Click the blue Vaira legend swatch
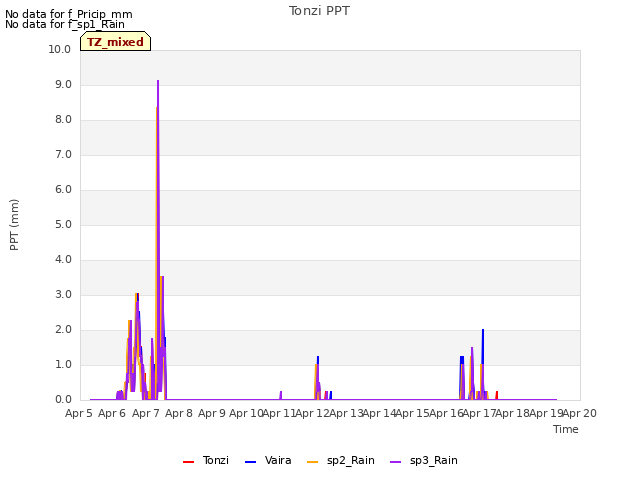This screenshot has height=480, width=640. [x=250, y=462]
